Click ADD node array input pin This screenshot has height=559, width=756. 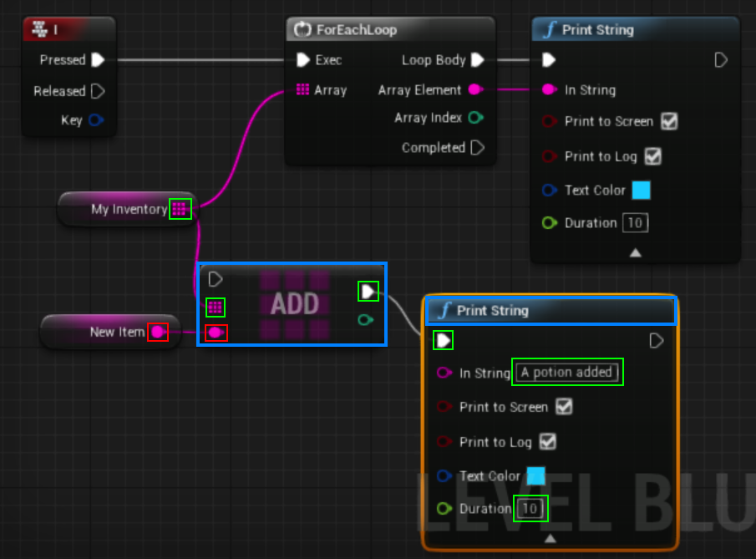[x=216, y=307]
